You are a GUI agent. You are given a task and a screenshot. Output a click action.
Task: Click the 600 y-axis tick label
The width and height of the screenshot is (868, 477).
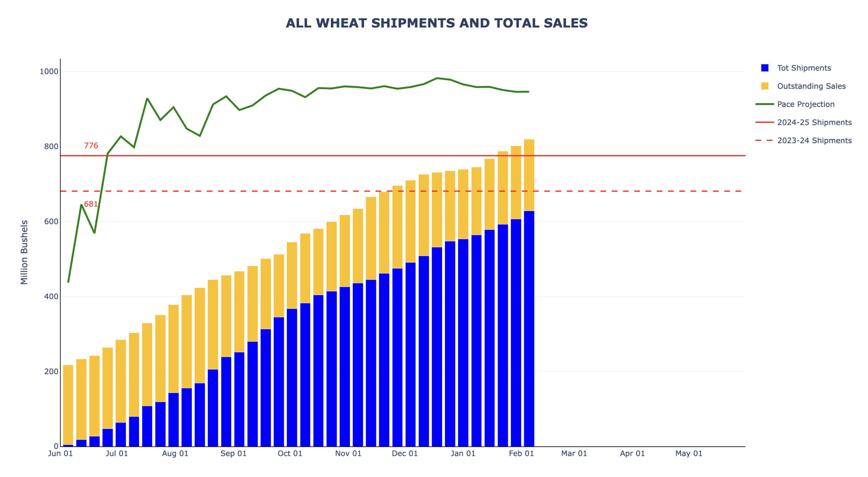[x=51, y=222]
